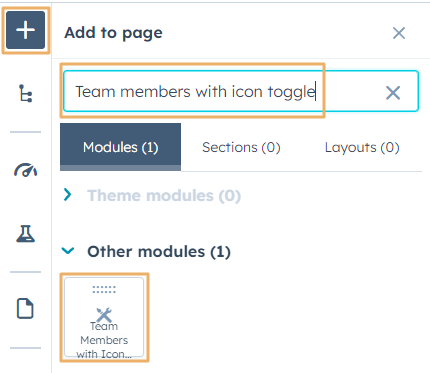The width and height of the screenshot is (430, 373).
Task: Click the plus Add icon in sidebar
Action: pyautogui.click(x=25, y=30)
